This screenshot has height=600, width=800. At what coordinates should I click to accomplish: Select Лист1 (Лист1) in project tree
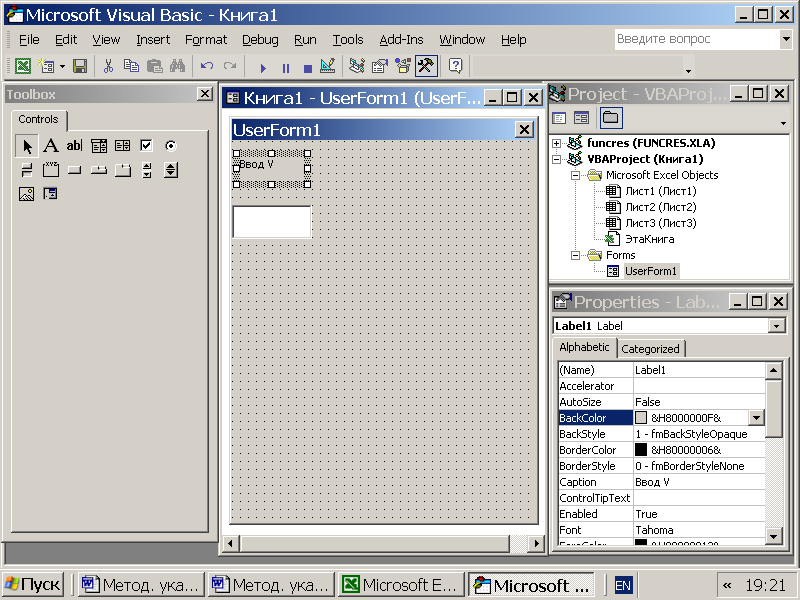coord(661,191)
